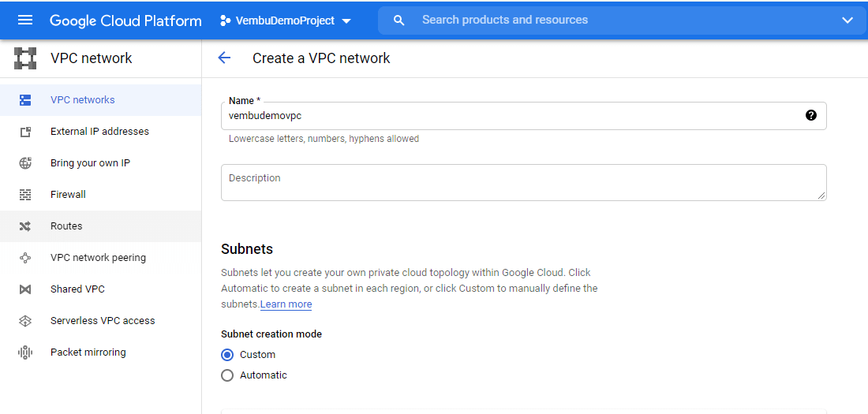Click the Serverless VPC access icon

25,321
